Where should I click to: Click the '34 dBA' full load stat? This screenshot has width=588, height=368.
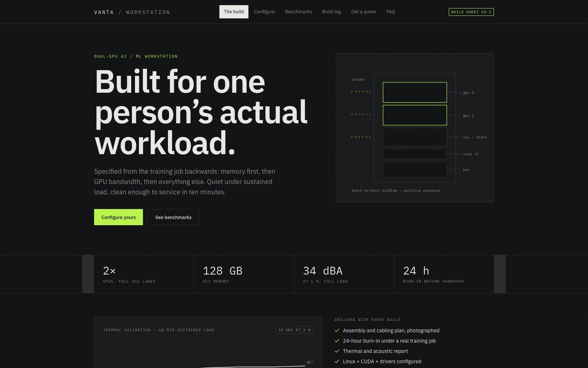[344, 274]
